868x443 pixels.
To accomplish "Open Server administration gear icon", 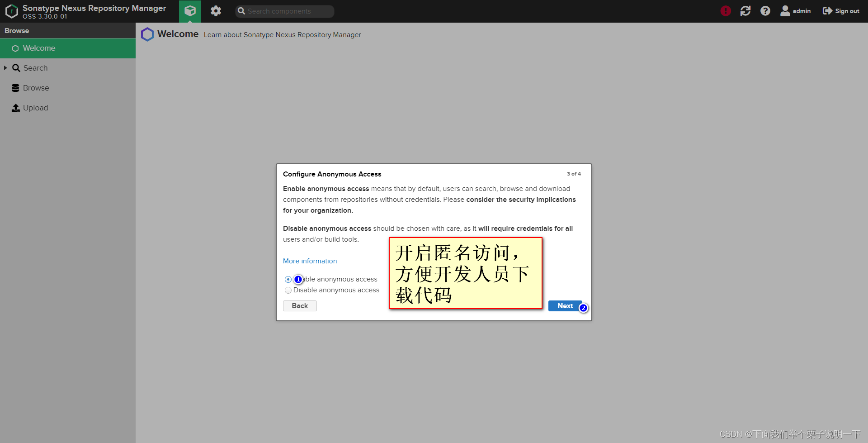I will click(x=216, y=11).
